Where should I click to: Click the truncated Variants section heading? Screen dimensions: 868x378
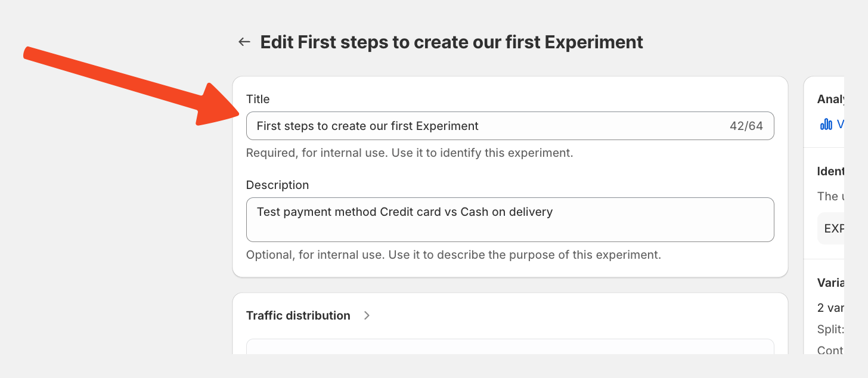[830, 282]
